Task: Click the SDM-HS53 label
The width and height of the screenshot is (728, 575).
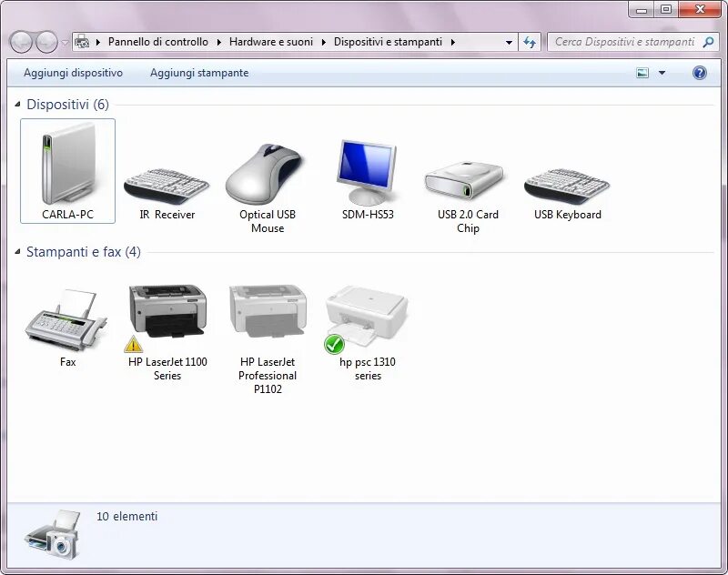Action: click(368, 215)
